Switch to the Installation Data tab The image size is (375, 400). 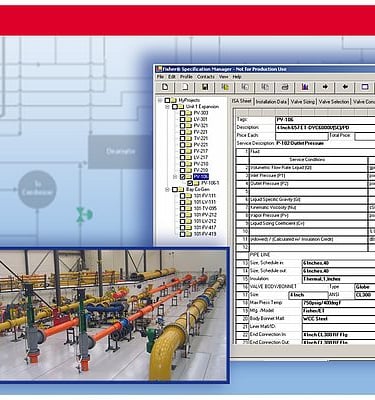(271, 102)
